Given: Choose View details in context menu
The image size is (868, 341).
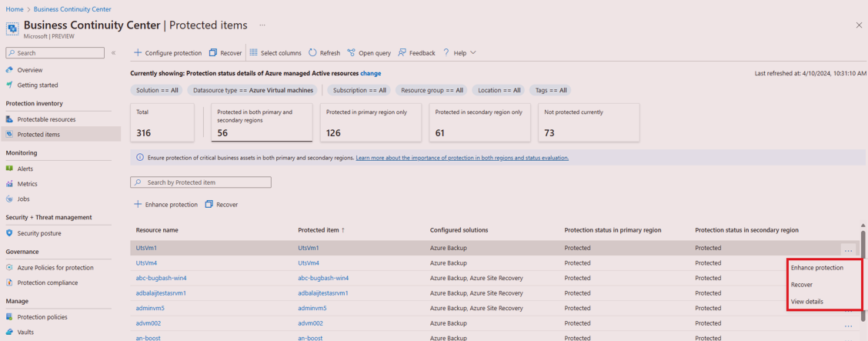Looking at the screenshot, I should [807, 302].
